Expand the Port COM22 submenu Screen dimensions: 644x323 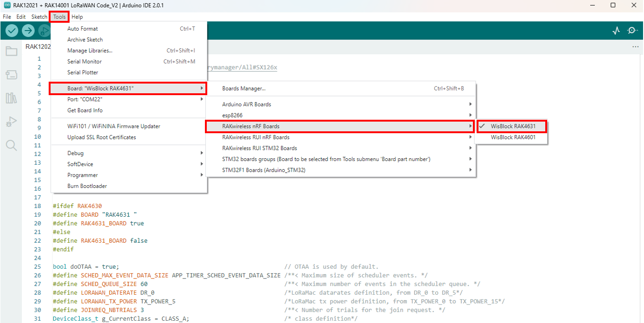(129, 99)
